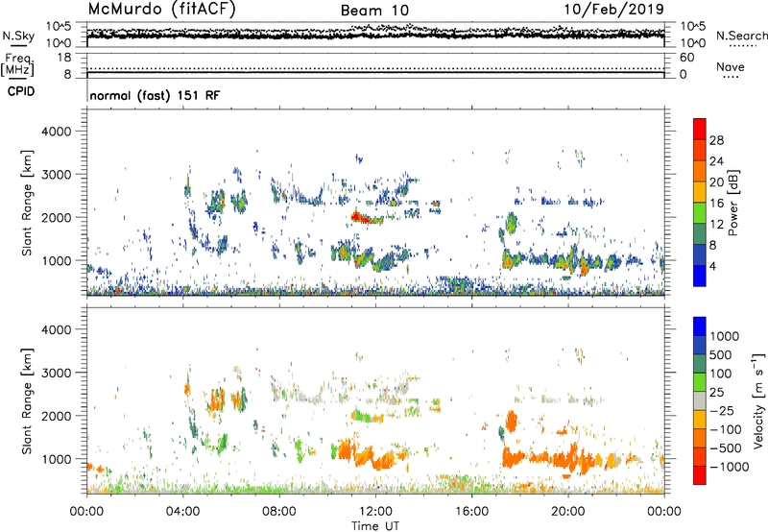Click the 'Power [dB]' colorbar title

pos(733,203)
